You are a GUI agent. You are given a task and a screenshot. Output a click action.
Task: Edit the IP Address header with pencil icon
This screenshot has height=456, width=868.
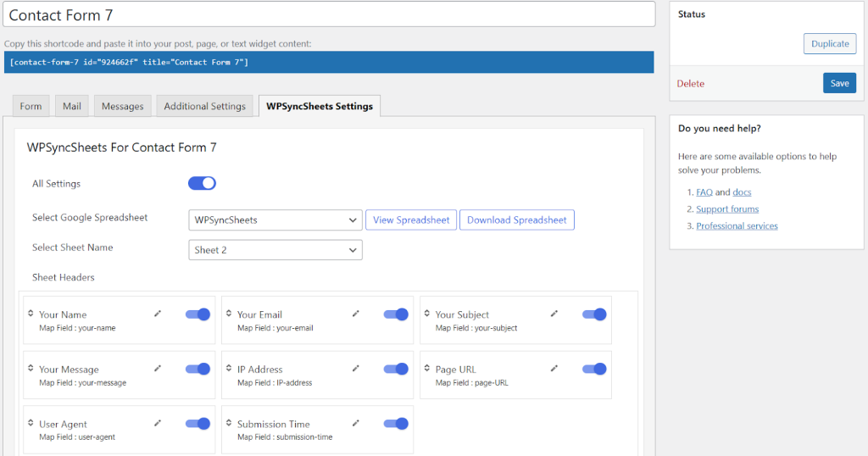point(356,369)
